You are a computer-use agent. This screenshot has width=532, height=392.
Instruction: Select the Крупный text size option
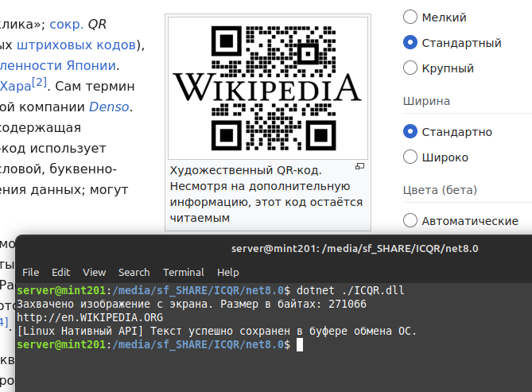410,68
